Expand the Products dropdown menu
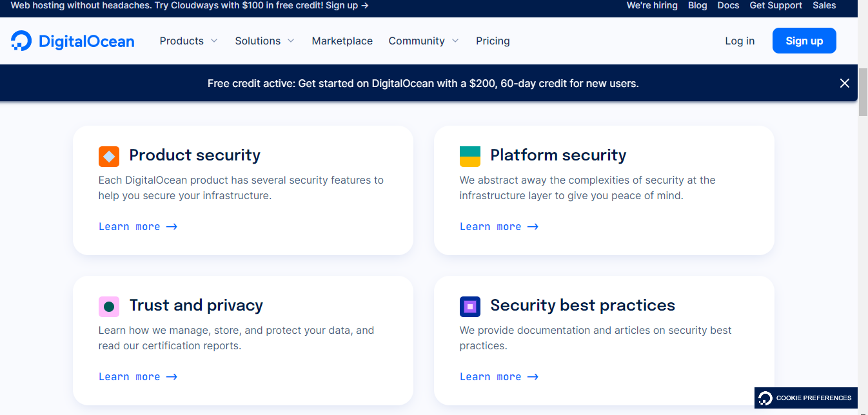This screenshot has height=415, width=868. click(x=189, y=41)
